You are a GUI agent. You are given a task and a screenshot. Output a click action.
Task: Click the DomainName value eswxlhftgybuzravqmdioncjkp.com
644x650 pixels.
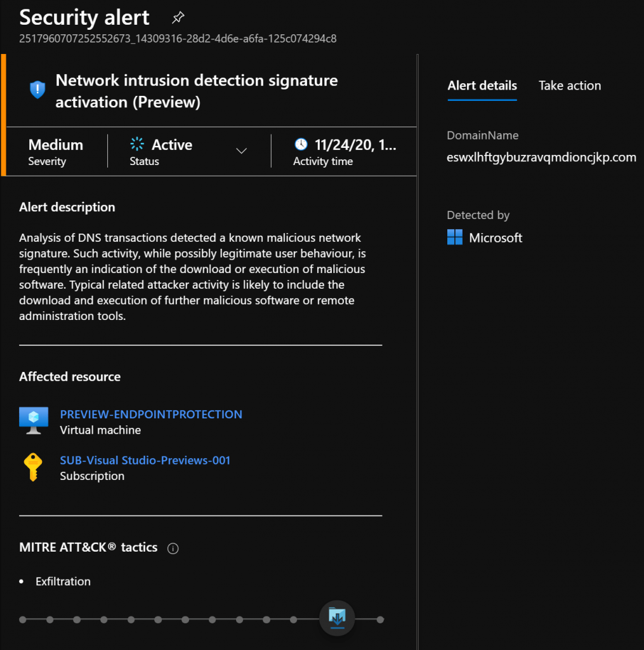click(541, 157)
